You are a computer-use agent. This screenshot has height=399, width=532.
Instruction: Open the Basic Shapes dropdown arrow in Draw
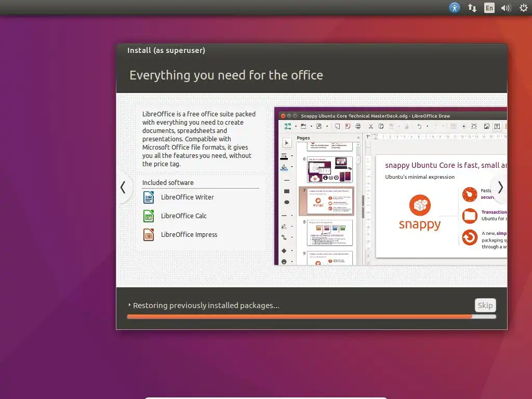pyautogui.click(x=292, y=251)
